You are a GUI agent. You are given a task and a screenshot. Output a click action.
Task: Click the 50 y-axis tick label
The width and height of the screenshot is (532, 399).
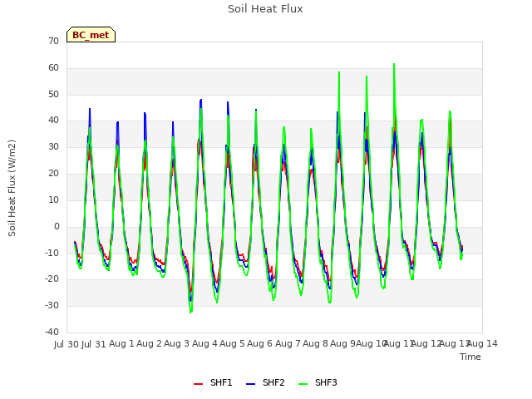[x=53, y=94]
